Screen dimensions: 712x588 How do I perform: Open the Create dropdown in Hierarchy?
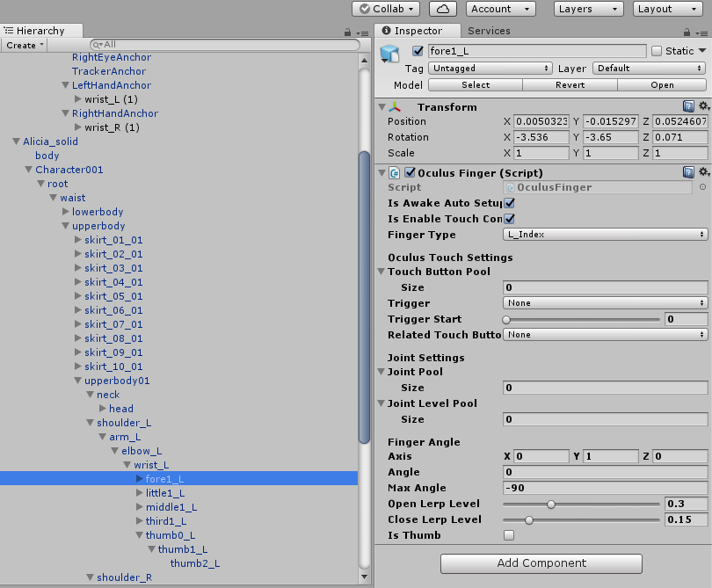[x=24, y=46]
